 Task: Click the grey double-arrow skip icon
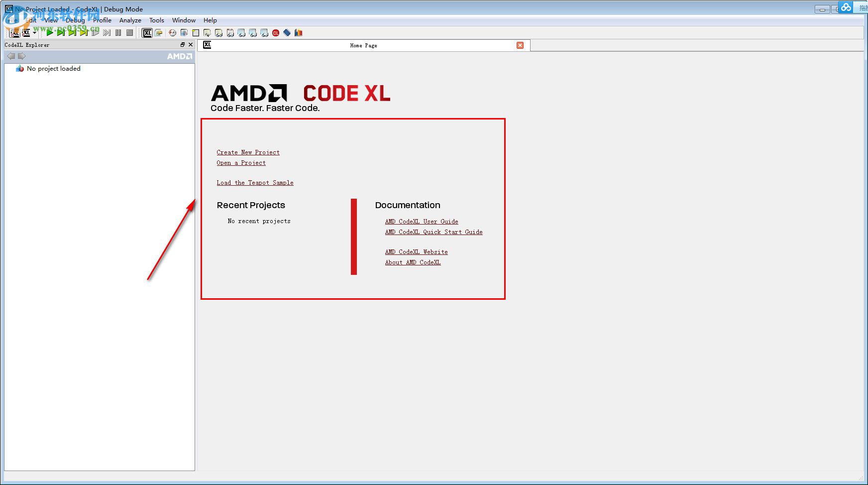(x=107, y=33)
